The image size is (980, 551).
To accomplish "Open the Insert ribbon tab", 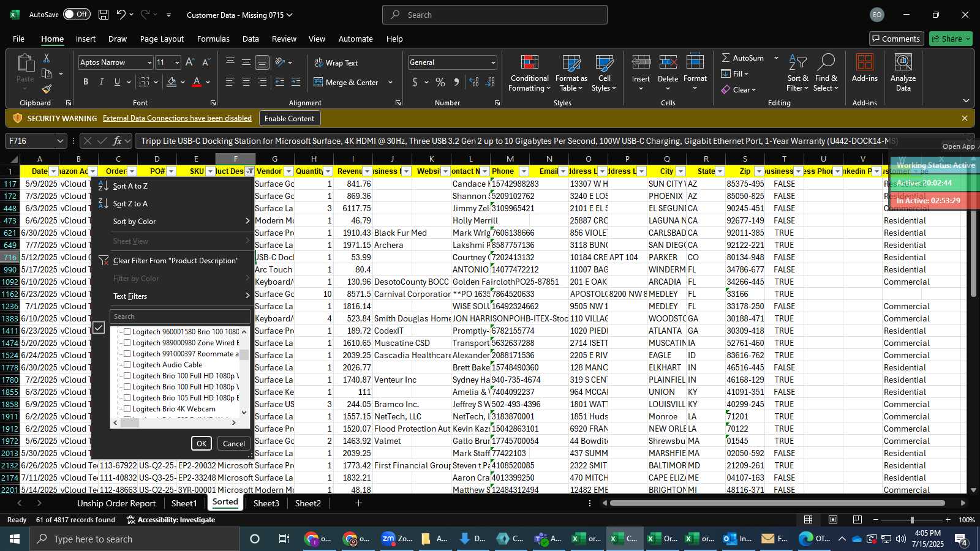I will pos(86,39).
